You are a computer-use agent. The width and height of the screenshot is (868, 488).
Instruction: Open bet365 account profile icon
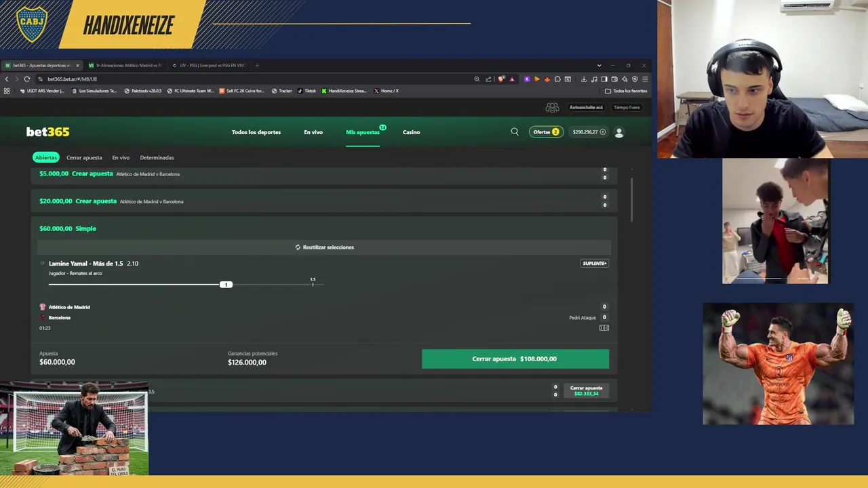(x=618, y=132)
